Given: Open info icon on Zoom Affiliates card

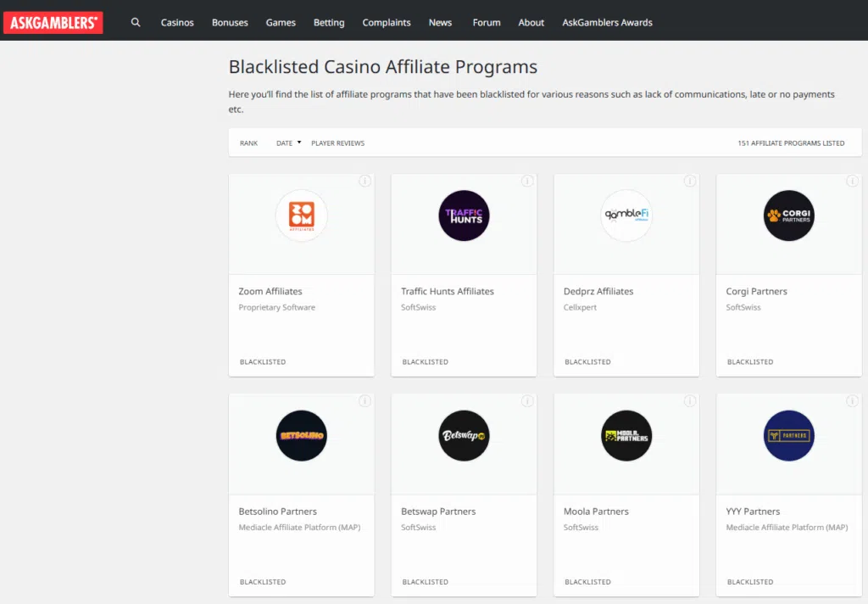Looking at the screenshot, I should [x=364, y=181].
